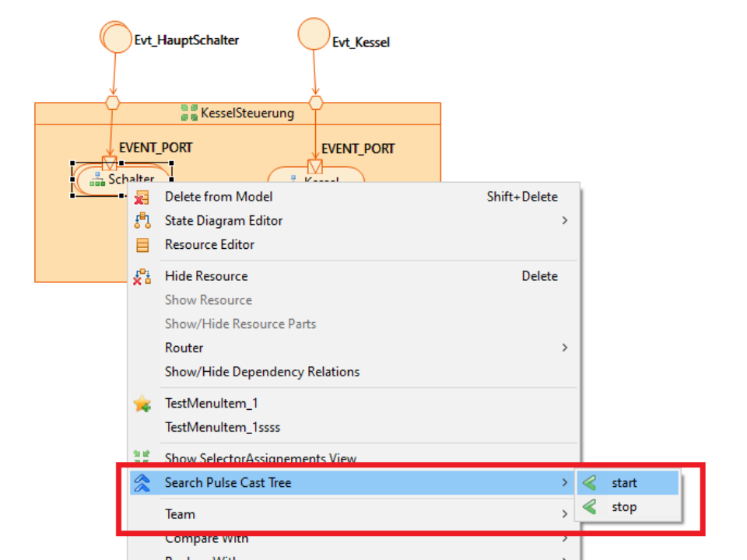The image size is (747, 560).
Task: Click the star icon beside TestMenuItem_1
Action: pos(142,404)
